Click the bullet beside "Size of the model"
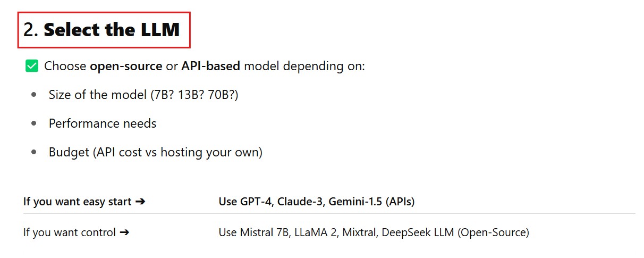Viewport: 644px width, 258px height. (x=34, y=95)
